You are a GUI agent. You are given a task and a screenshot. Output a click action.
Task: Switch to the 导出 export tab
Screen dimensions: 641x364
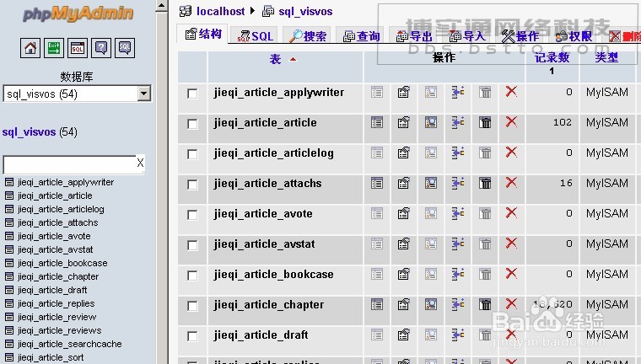click(x=414, y=36)
